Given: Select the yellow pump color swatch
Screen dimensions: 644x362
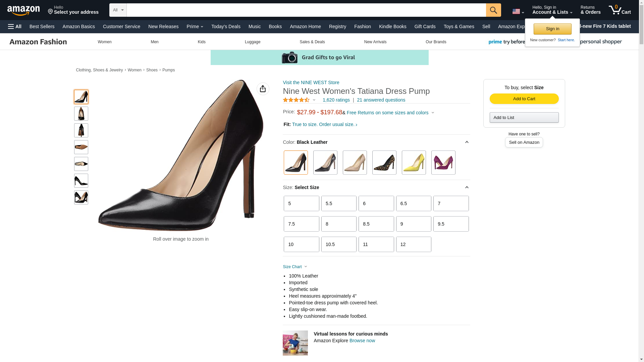Looking at the screenshot, I should coord(414,163).
